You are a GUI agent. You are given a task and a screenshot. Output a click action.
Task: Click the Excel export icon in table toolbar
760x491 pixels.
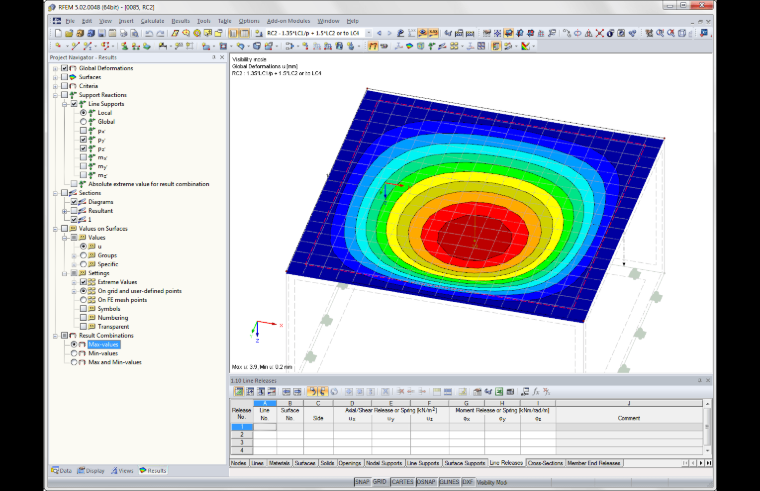click(499, 392)
